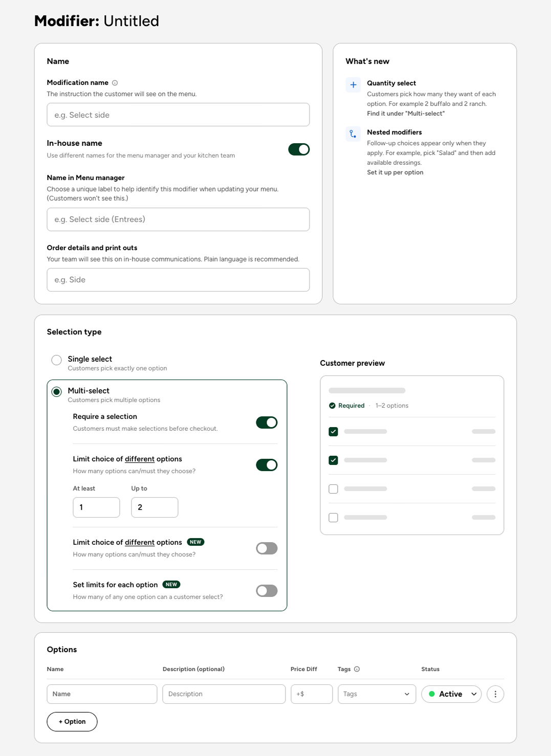The image size is (551, 756).
Task: Click the Up to number field
Action: tap(155, 507)
